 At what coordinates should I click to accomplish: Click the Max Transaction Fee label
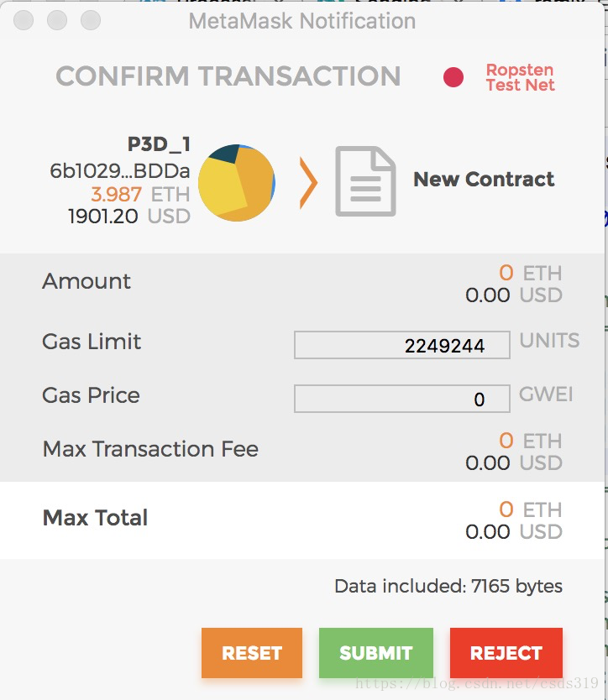click(150, 449)
